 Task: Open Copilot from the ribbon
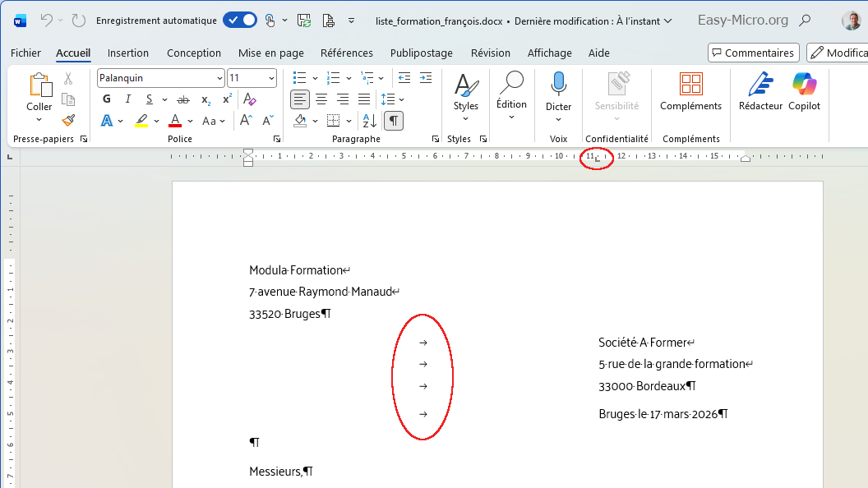pos(804,85)
